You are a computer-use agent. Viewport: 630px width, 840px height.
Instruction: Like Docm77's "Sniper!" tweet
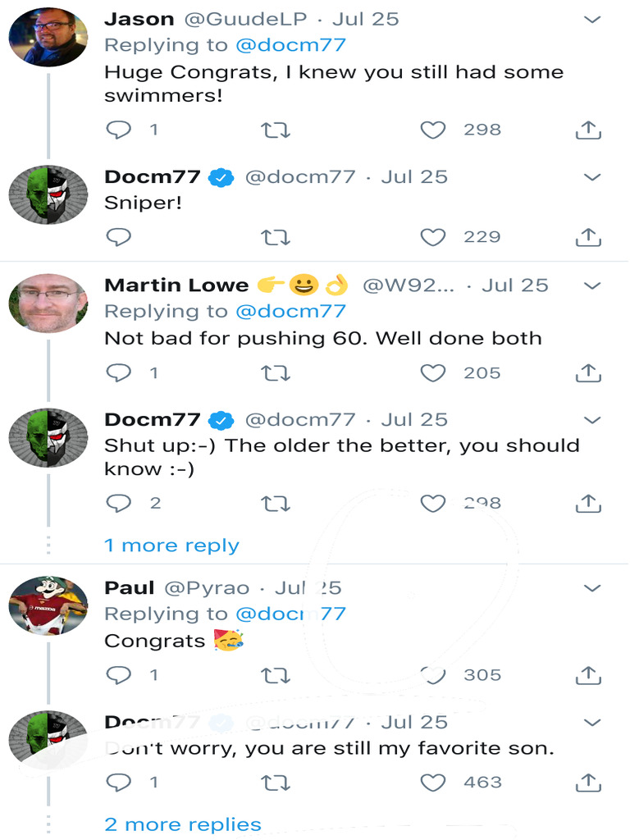click(433, 237)
